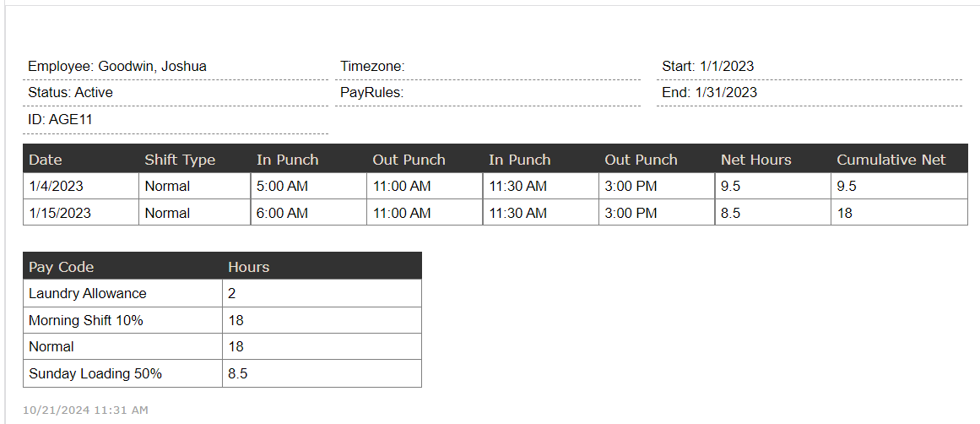Click the Net Hours column header
Screen dimensions: 980x424
coord(773,159)
